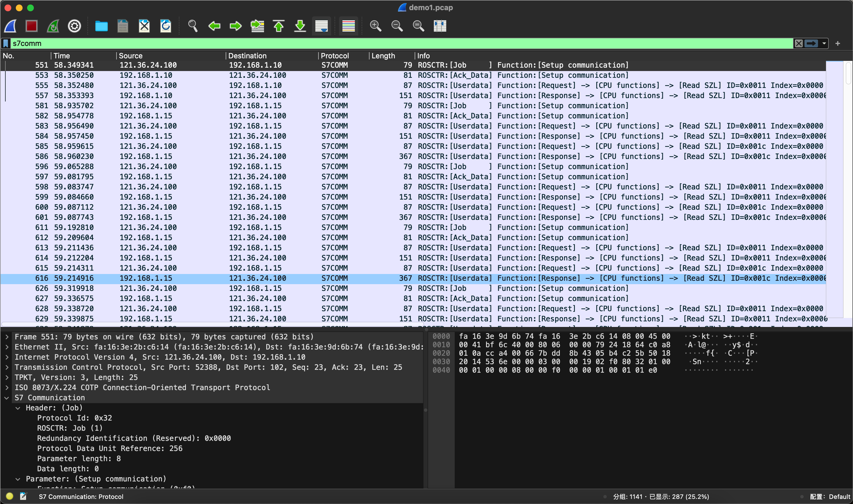
Task: Reload the capture file
Action: pos(166,26)
